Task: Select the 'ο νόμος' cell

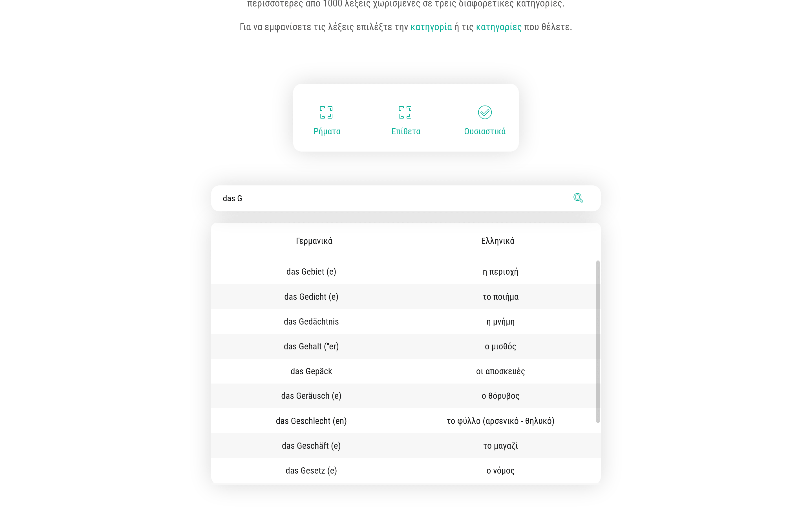Action: click(500, 471)
